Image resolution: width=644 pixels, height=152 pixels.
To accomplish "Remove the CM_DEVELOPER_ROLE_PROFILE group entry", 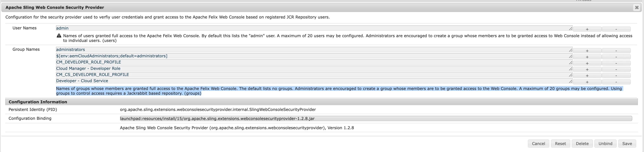I will pyautogui.click(x=616, y=63).
